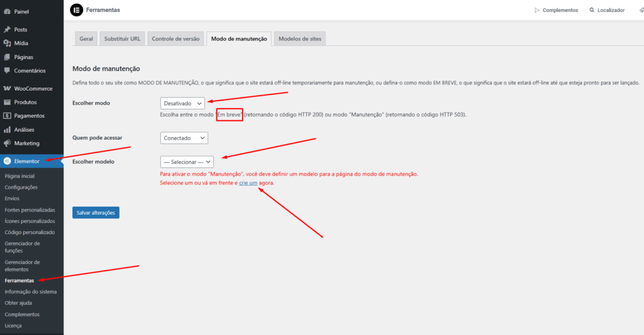The width and height of the screenshot is (644, 335).
Task: Click the Elementor header logo icon
Action: tap(76, 10)
